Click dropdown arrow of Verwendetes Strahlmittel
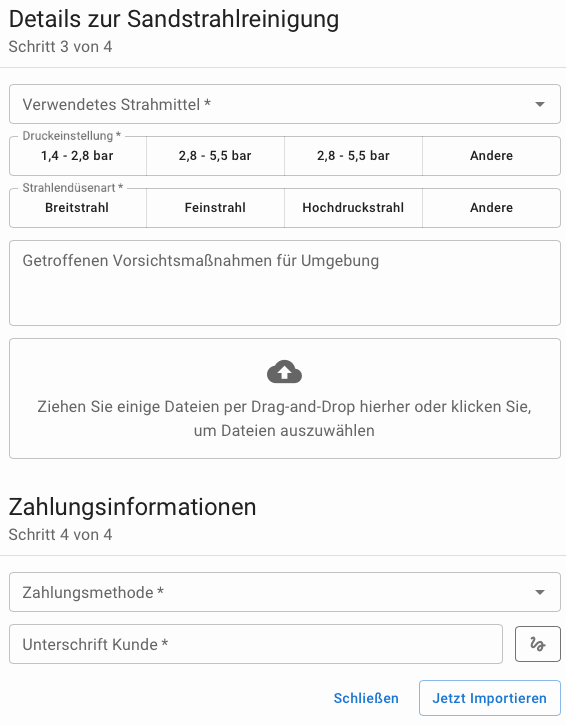566x725 pixels. (540, 104)
